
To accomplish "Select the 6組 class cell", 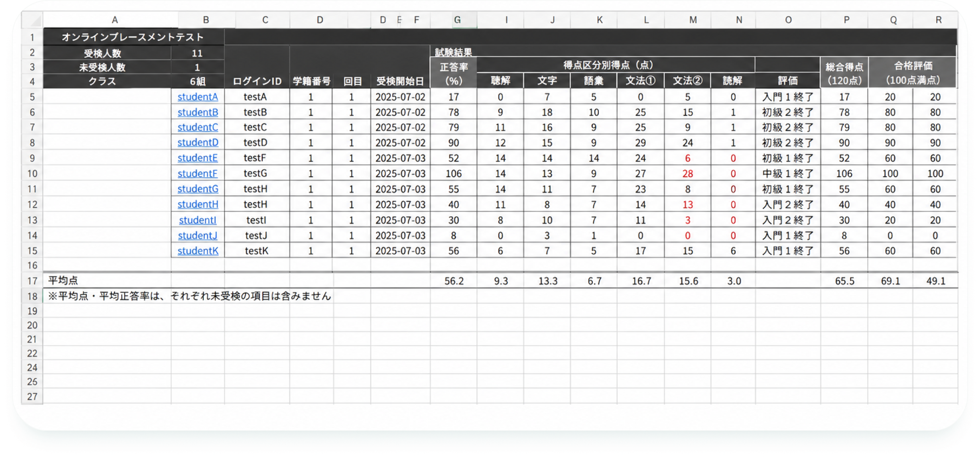I will click(197, 81).
